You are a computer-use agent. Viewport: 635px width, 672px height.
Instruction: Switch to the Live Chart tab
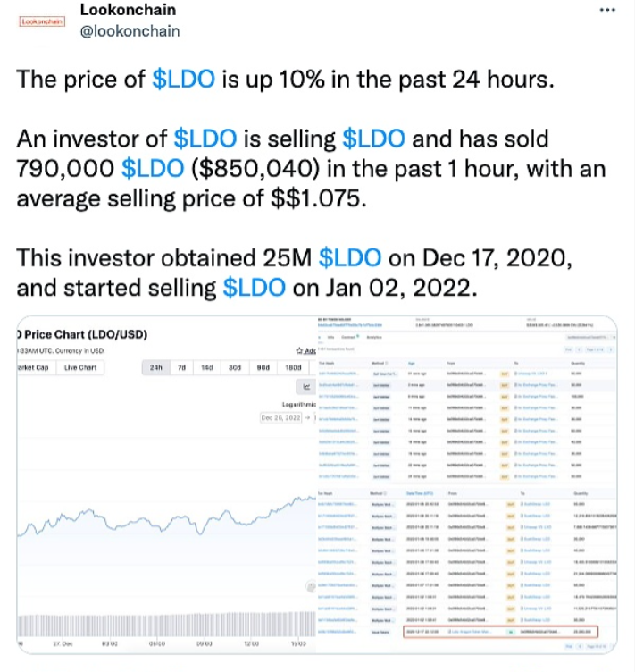(80, 368)
